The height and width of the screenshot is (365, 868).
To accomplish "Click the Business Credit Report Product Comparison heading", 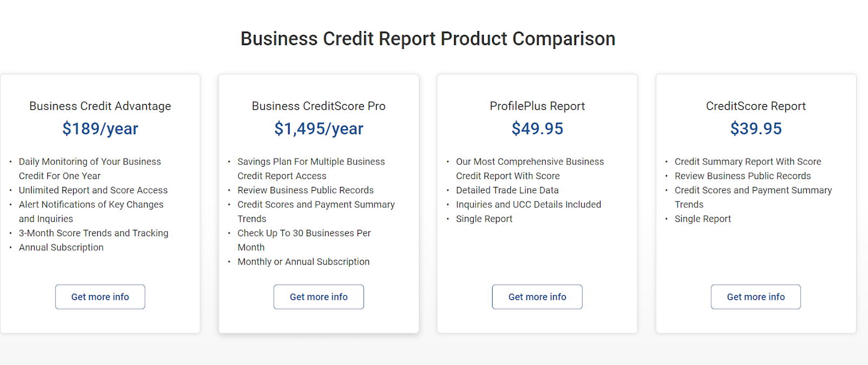I will [427, 39].
